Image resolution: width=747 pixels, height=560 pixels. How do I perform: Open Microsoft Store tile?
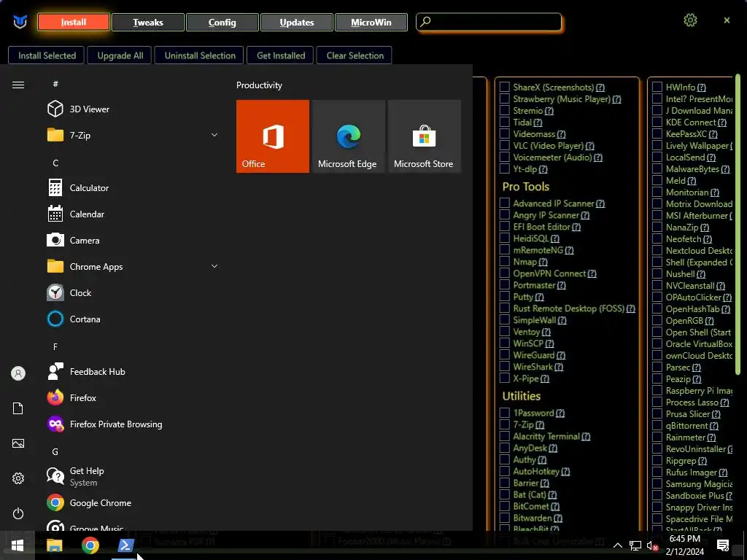pos(424,136)
